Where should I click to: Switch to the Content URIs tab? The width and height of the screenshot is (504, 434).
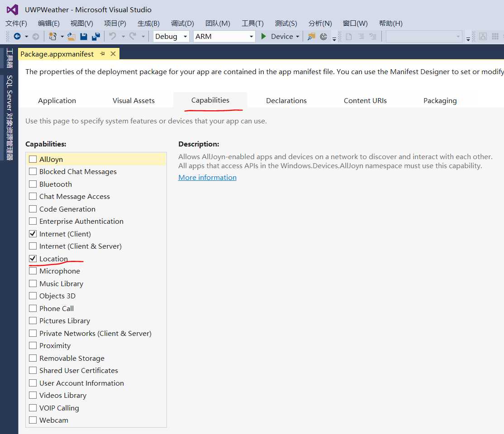pos(365,100)
